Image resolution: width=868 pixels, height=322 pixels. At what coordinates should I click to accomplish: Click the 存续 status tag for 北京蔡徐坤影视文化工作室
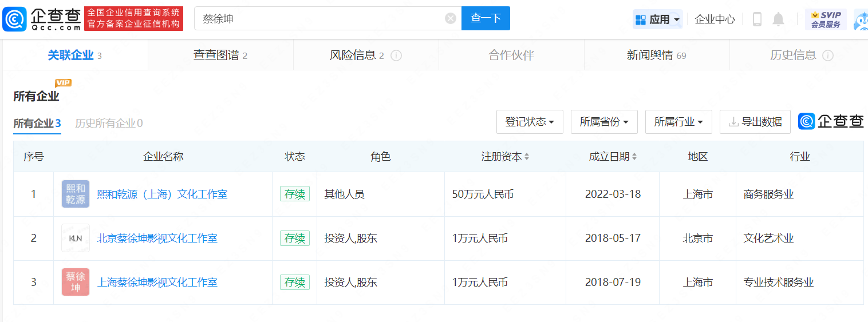[295, 238]
